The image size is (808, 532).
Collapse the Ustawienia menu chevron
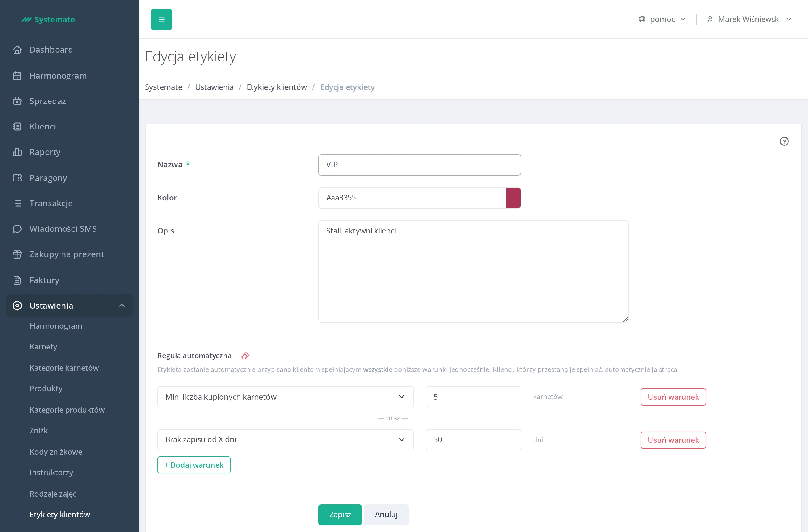[x=122, y=306]
